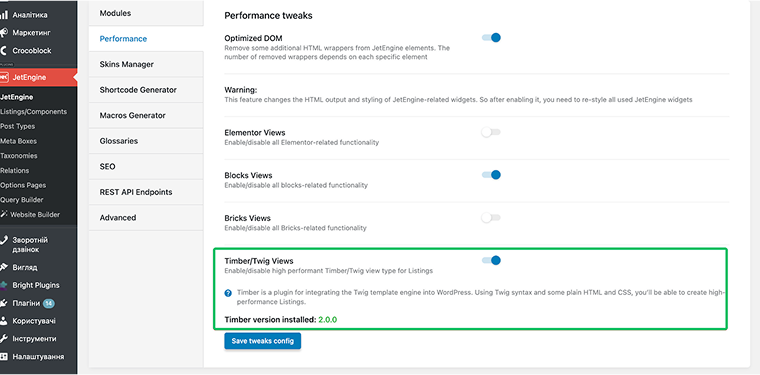760x375 pixels.
Task: Switch to the Glossaries tab
Action: 146,141
